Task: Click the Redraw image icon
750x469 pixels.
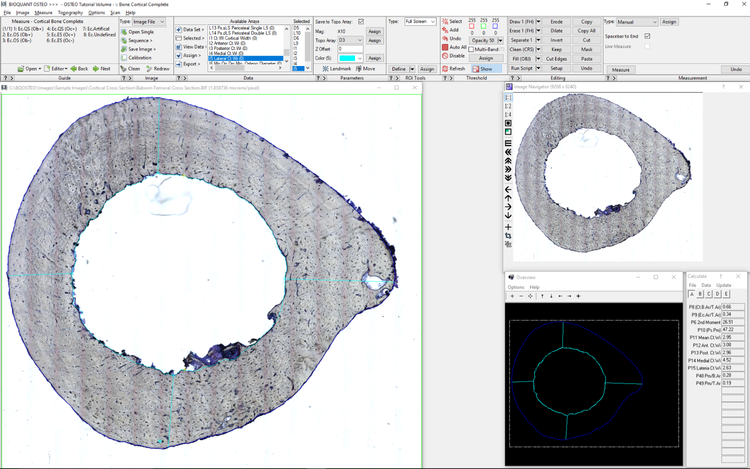Action: tap(150, 69)
